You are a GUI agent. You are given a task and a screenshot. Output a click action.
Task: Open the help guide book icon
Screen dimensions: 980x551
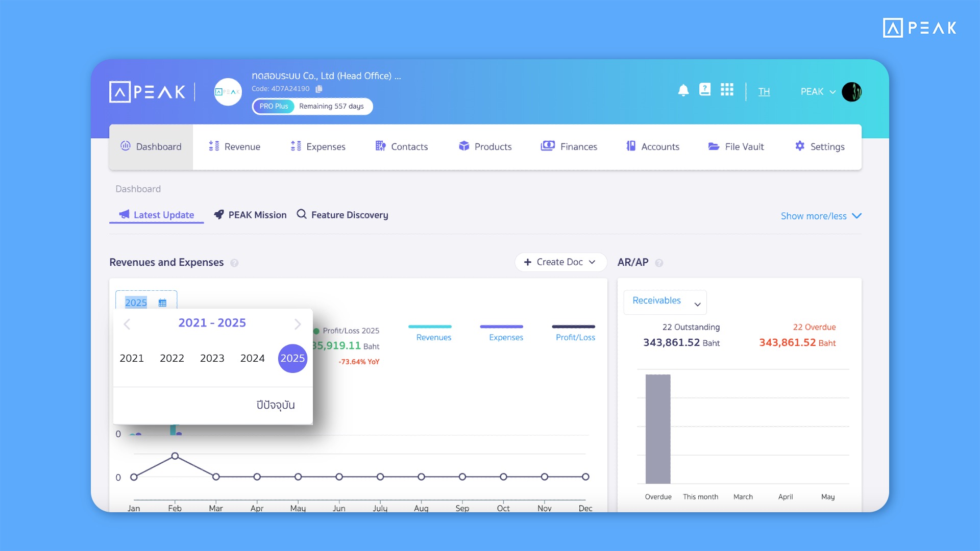click(x=705, y=90)
